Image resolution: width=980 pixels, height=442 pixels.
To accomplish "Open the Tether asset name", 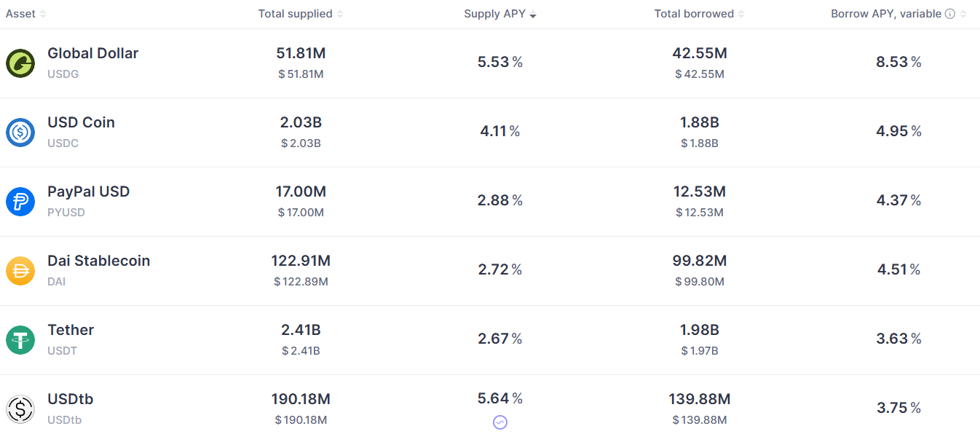I will coord(71,330).
